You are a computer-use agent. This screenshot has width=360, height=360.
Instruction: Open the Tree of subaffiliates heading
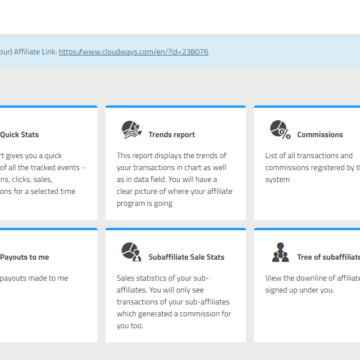[329, 257]
